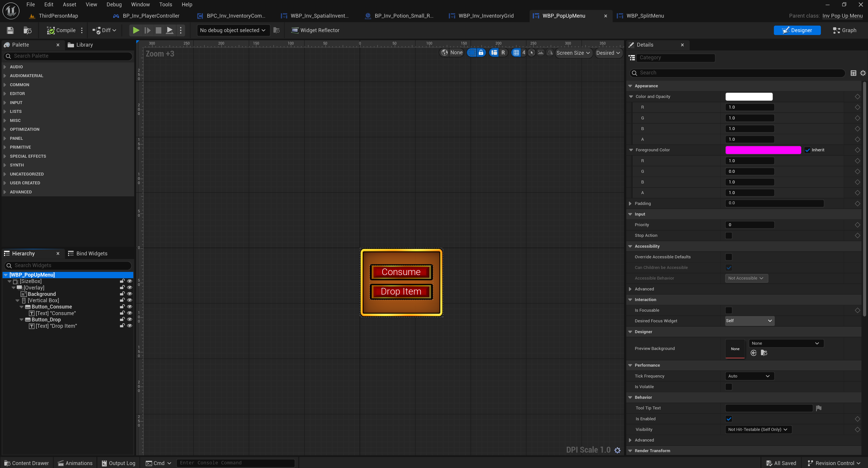
Task: Enable the Is Focusable checkbox
Action: click(729, 310)
